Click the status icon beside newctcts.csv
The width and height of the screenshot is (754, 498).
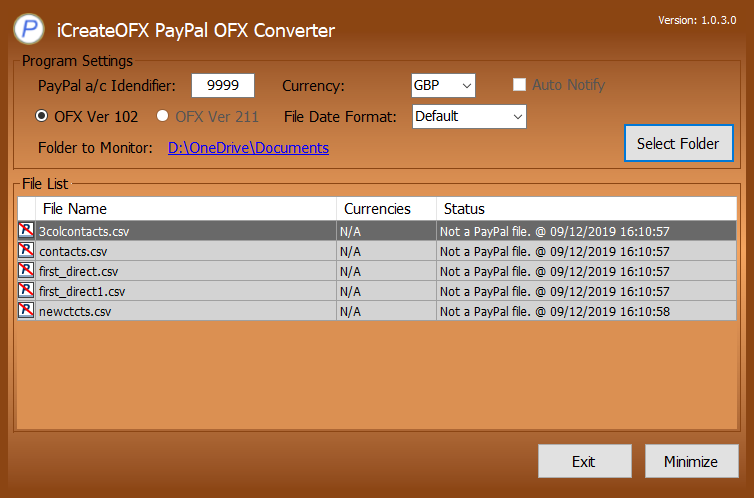26,311
